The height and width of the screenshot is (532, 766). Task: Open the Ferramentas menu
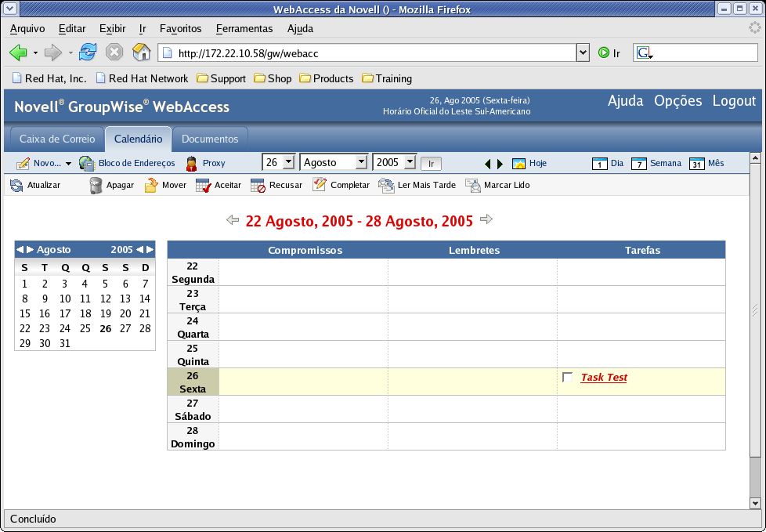coord(244,28)
